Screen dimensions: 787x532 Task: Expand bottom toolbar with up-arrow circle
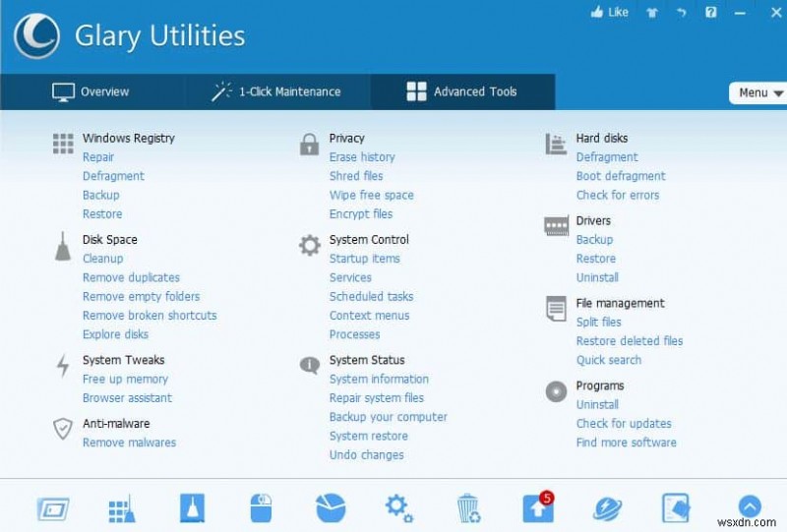(750, 506)
